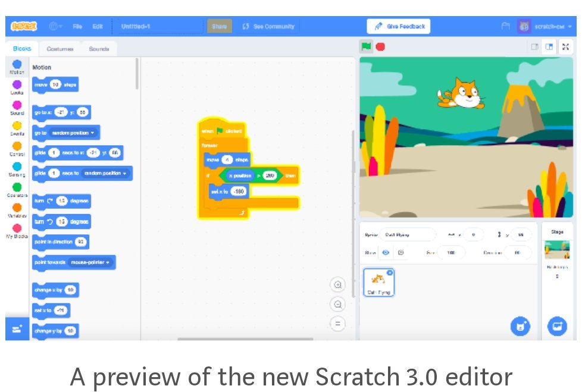This screenshot has height=392, width=582.
Task: Select the Sound block category
Action: [x=17, y=108]
